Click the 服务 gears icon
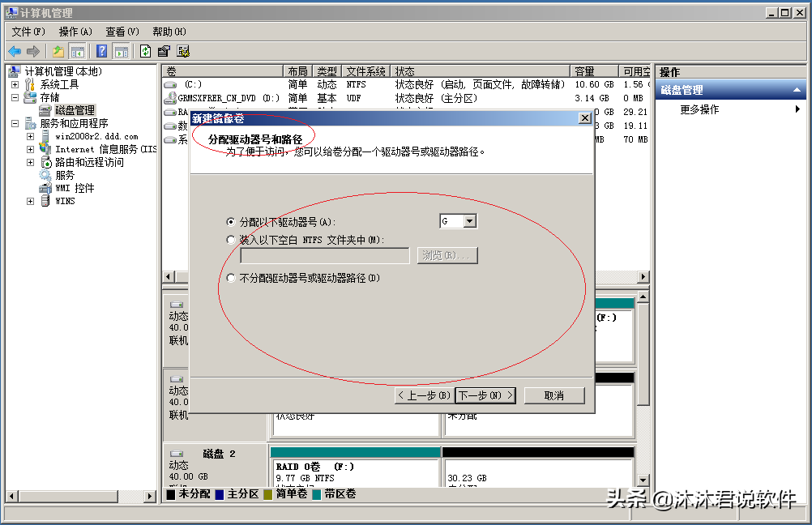 tap(45, 175)
